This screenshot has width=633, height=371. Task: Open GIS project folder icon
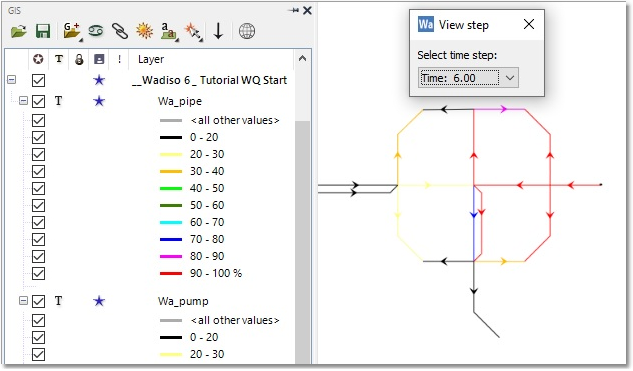pos(19,31)
